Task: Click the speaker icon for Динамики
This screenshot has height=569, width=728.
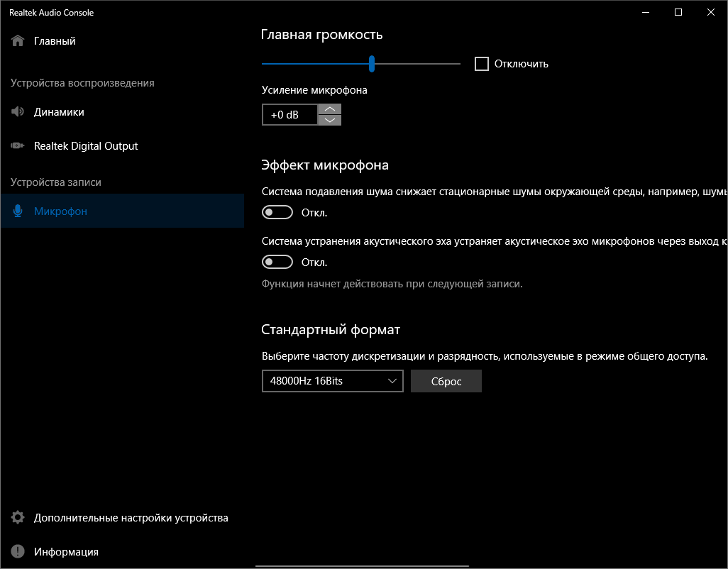Action: click(x=18, y=112)
